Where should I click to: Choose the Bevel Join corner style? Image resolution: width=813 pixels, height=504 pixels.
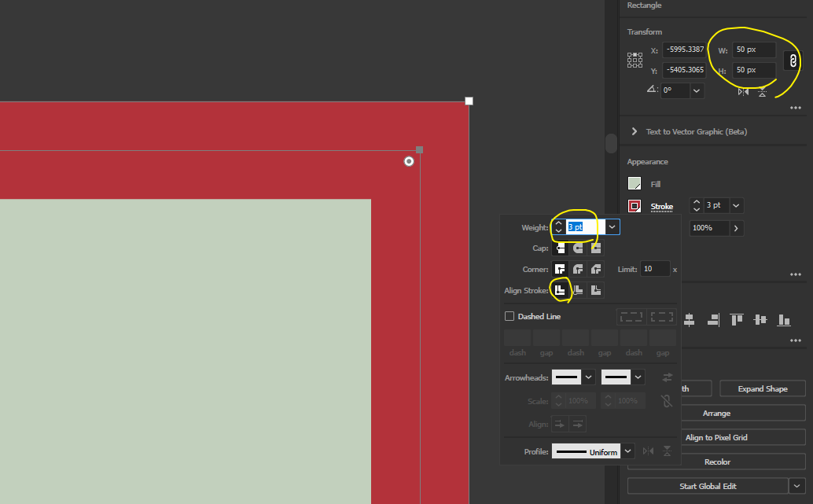(x=596, y=268)
